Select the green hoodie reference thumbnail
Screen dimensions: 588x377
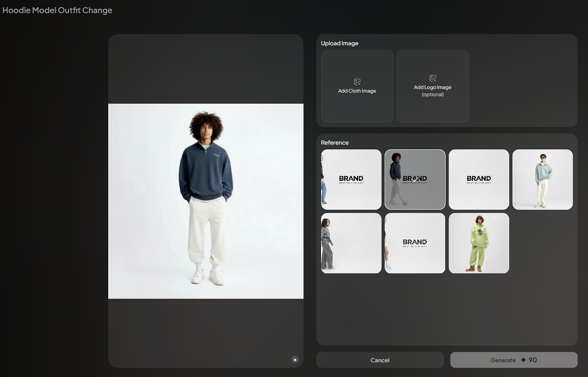[x=479, y=243]
